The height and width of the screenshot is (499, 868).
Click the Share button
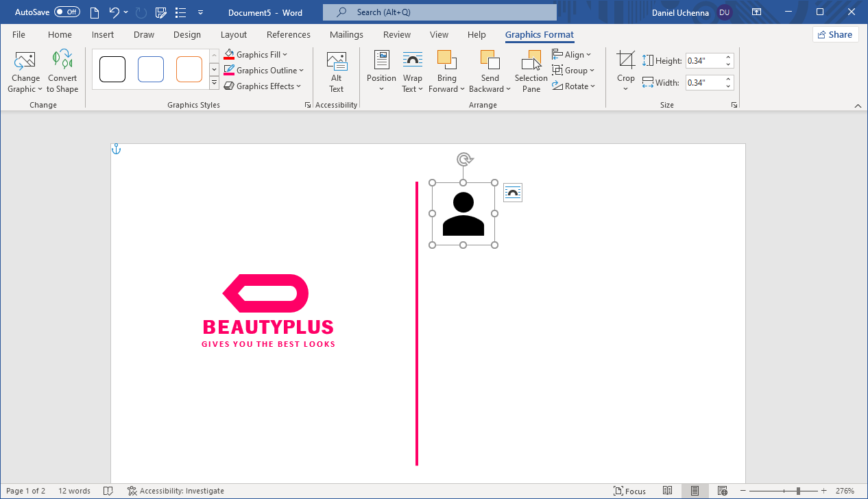point(835,34)
